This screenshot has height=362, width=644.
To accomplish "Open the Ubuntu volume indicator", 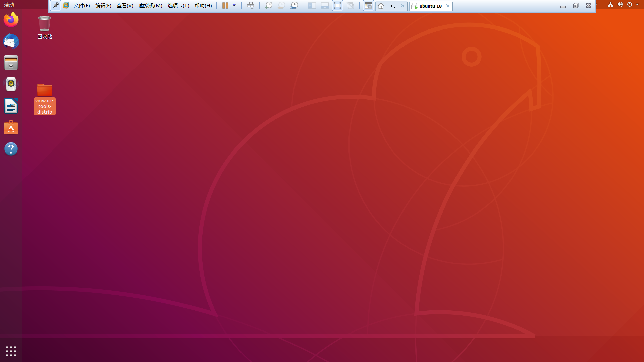I will click(620, 5).
